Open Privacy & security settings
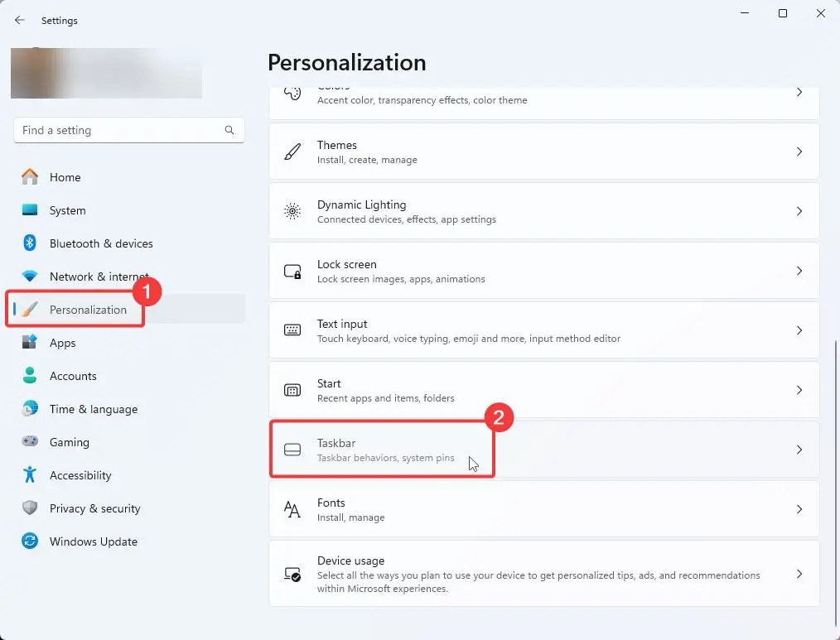This screenshot has height=640, width=840. 95,508
